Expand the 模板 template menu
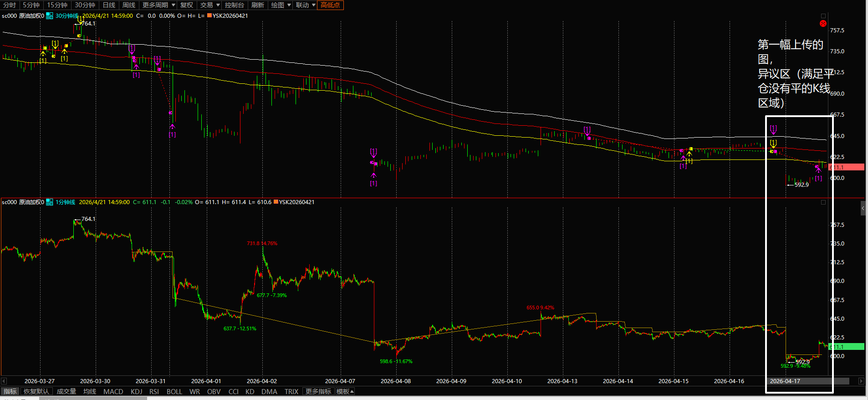 345,391
